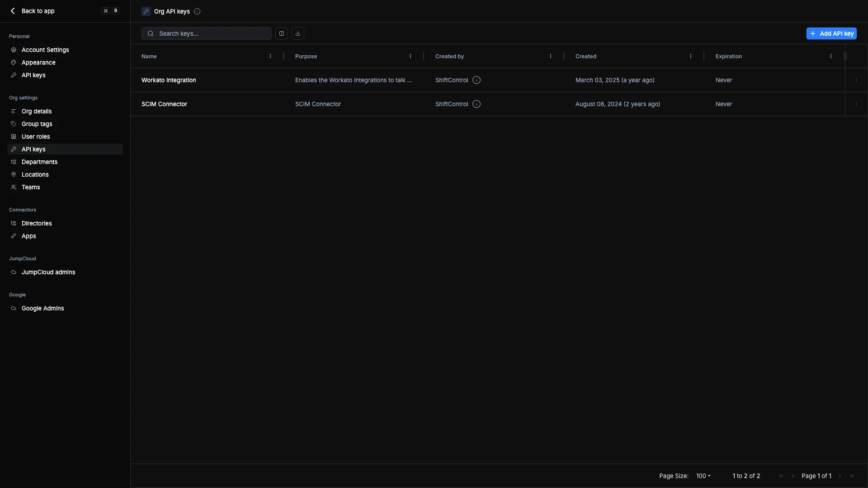Click the Search keys input field
Image resolution: width=868 pixels, height=488 pixels.
(x=212, y=33)
